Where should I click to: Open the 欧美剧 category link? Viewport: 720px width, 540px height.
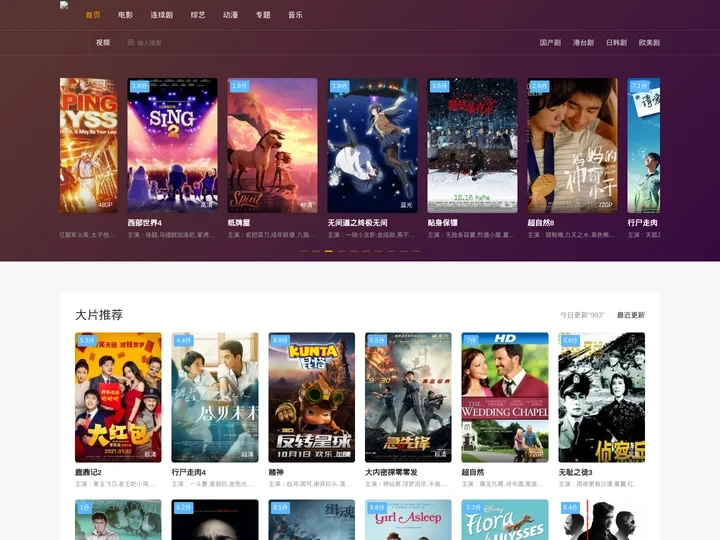click(x=649, y=42)
